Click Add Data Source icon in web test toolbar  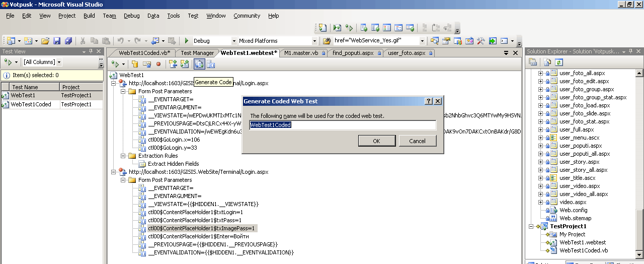point(135,64)
